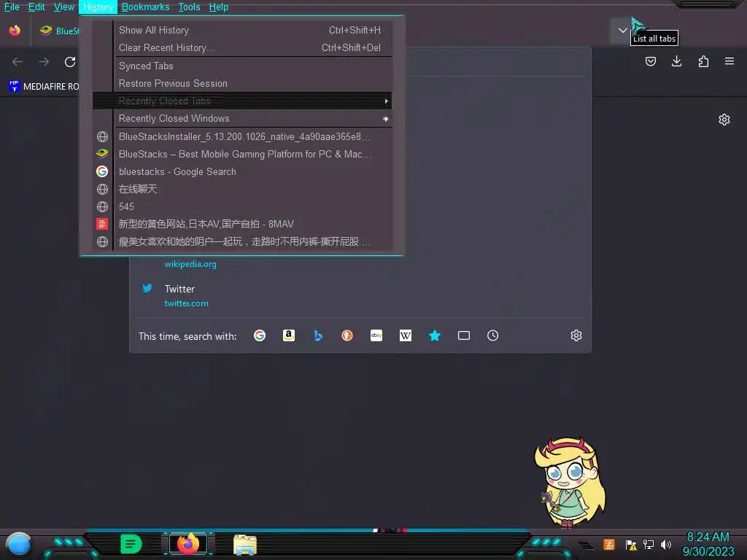Open bluestacks Google Search history entry
Screen dimensions: 747x560
click(242, 171)
